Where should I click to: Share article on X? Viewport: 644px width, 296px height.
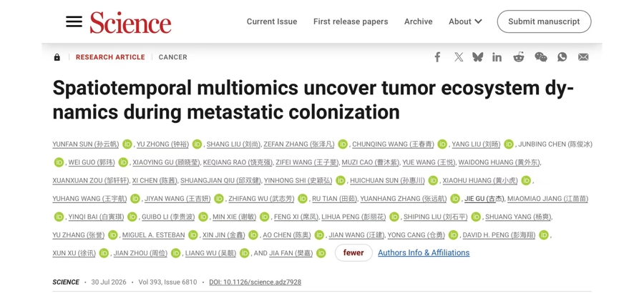click(x=459, y=57)
